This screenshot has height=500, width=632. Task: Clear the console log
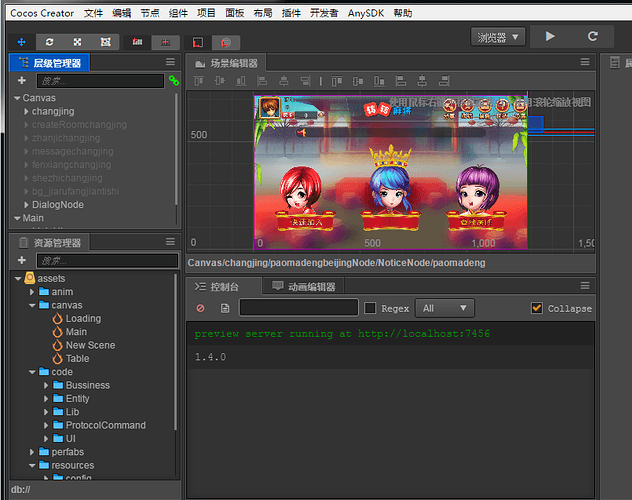200,309
